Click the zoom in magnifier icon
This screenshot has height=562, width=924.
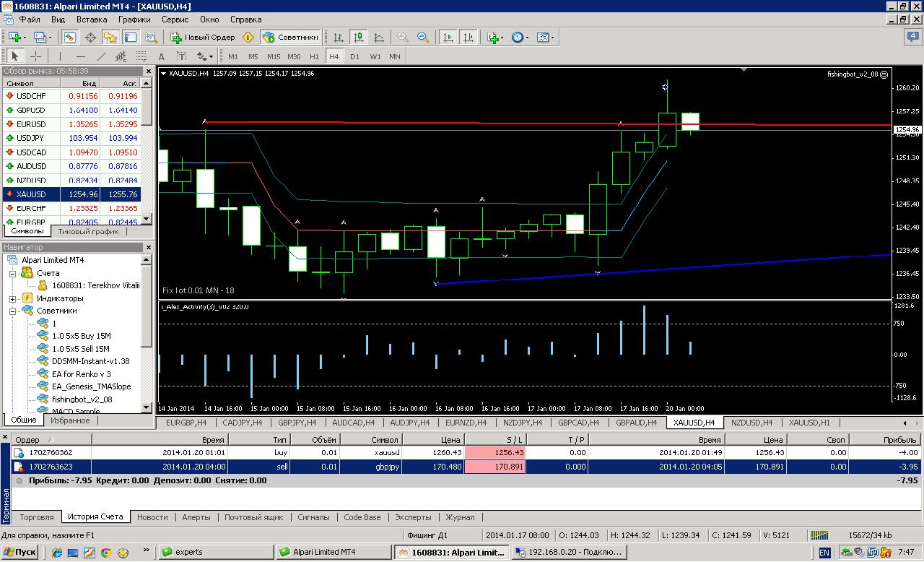(x=403, y=38)
